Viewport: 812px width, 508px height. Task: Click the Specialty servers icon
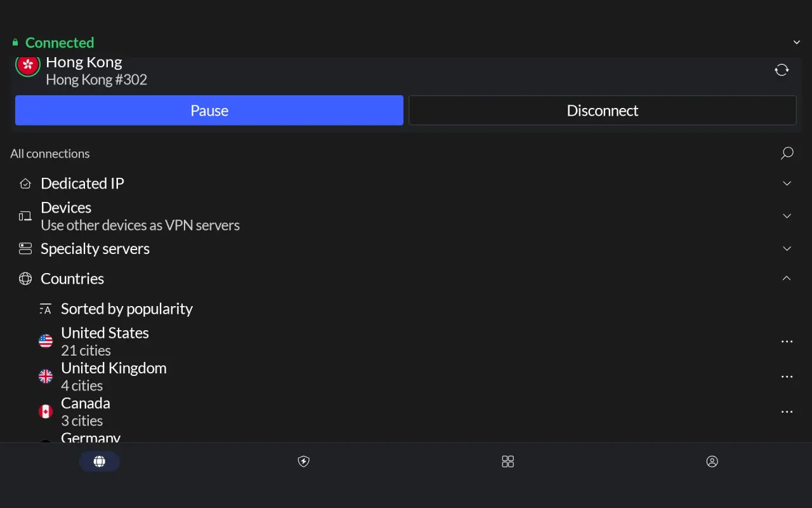tap(25, 248)
